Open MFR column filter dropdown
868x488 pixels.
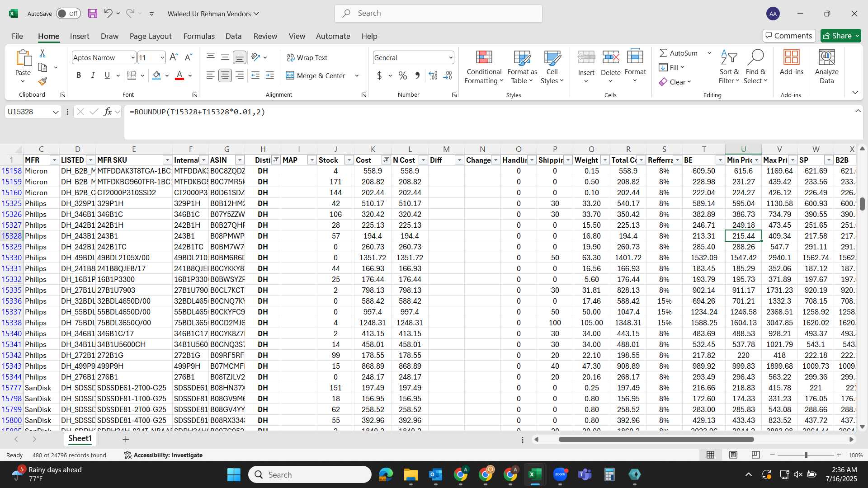54,160
